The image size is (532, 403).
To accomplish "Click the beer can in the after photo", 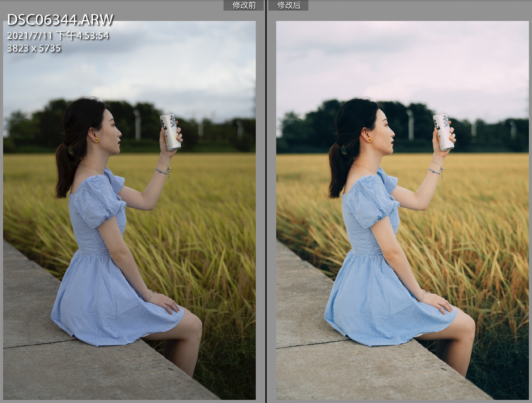I will coord(443,131).
